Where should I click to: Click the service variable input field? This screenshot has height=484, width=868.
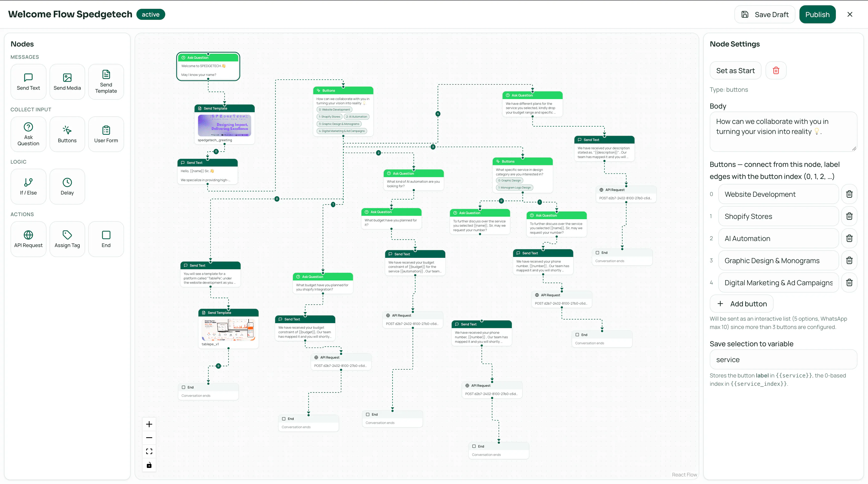tap(783, 360)
